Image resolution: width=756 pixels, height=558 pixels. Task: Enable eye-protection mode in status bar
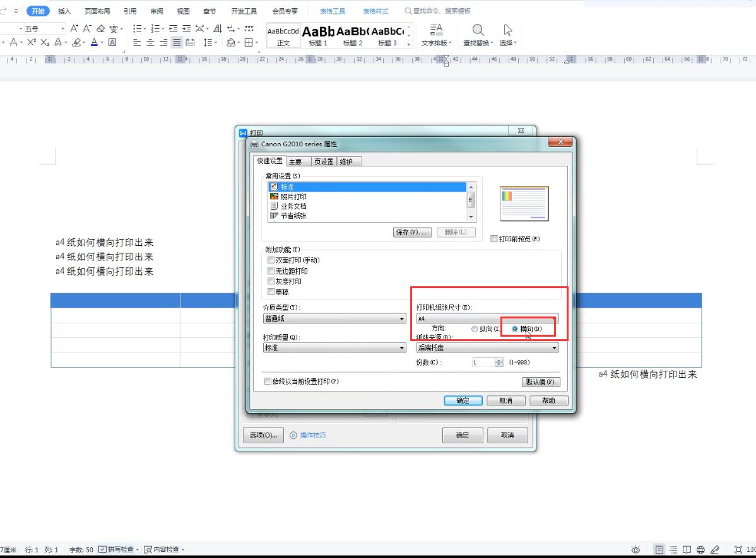635,550
